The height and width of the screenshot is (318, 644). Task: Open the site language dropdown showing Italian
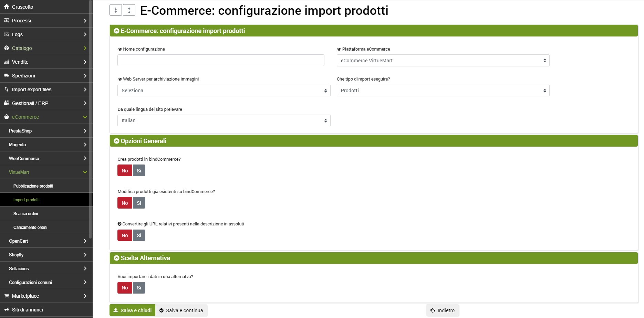[224, 120]
